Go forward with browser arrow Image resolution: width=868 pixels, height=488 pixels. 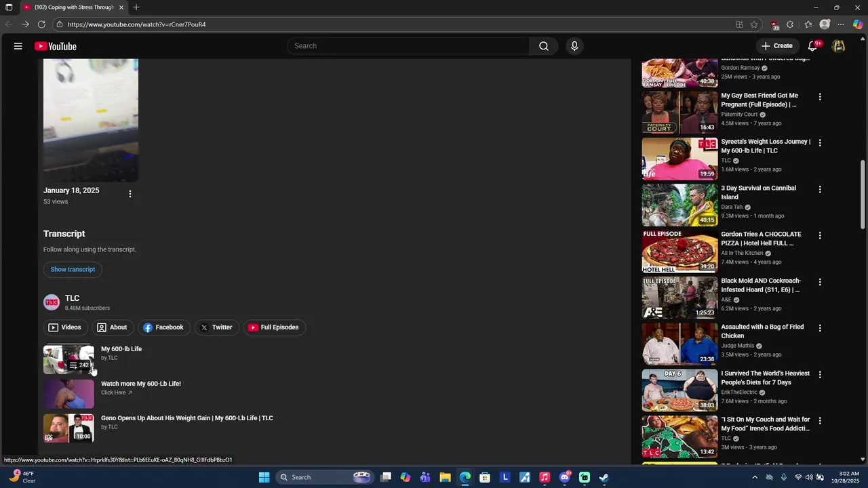pyautogui.click(x=25, y=24)
